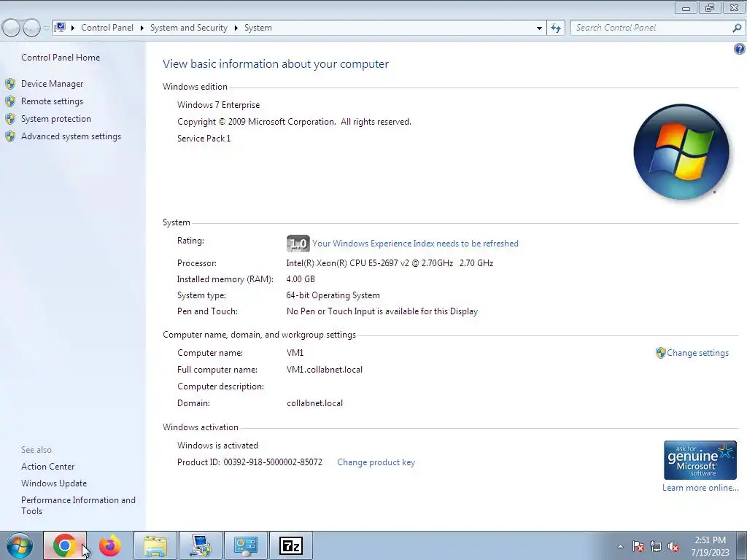Open System protection link

click(55, 119)
